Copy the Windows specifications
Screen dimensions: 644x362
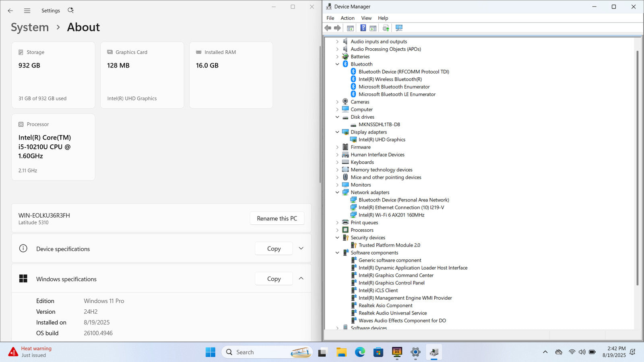click(274, 279)
